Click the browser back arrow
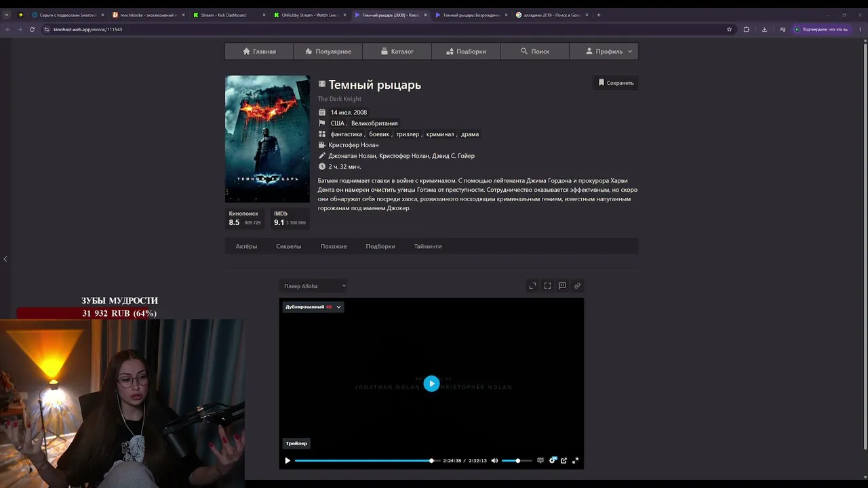Image resolution: width=868 pixels, height=488 pixels. click(x=7, y=29)
